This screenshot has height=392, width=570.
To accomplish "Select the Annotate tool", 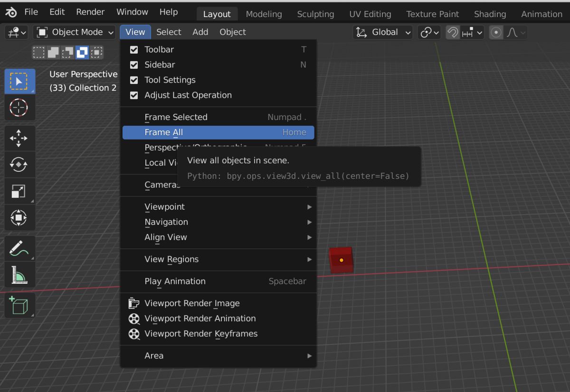I will (x=19, y=248).
